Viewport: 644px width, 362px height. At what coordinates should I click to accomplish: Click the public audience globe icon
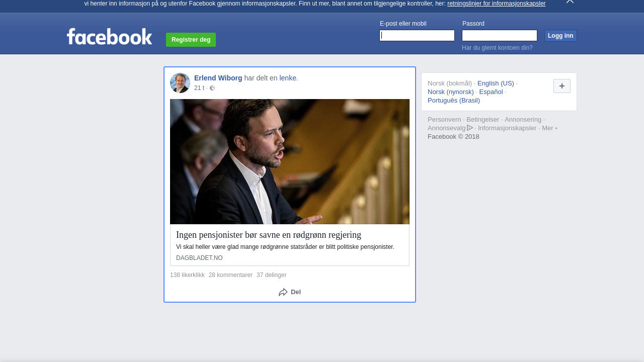point(212,88)
